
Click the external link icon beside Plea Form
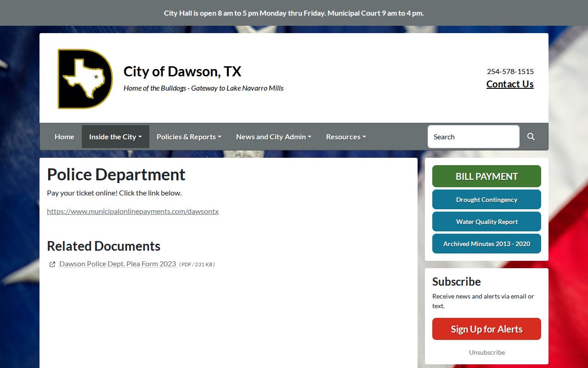[x=52, y=264]
